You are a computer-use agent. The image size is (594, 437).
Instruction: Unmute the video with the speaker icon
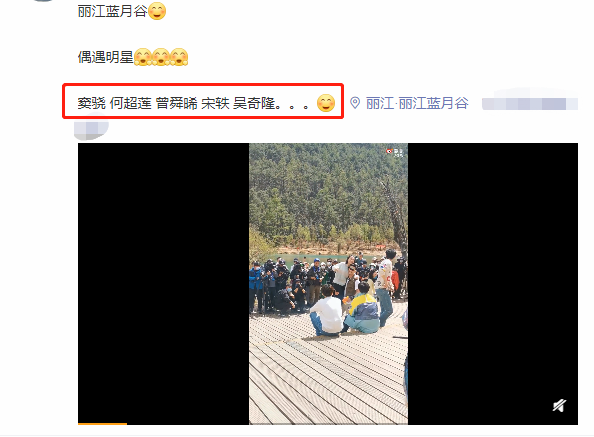click(559, 406)
